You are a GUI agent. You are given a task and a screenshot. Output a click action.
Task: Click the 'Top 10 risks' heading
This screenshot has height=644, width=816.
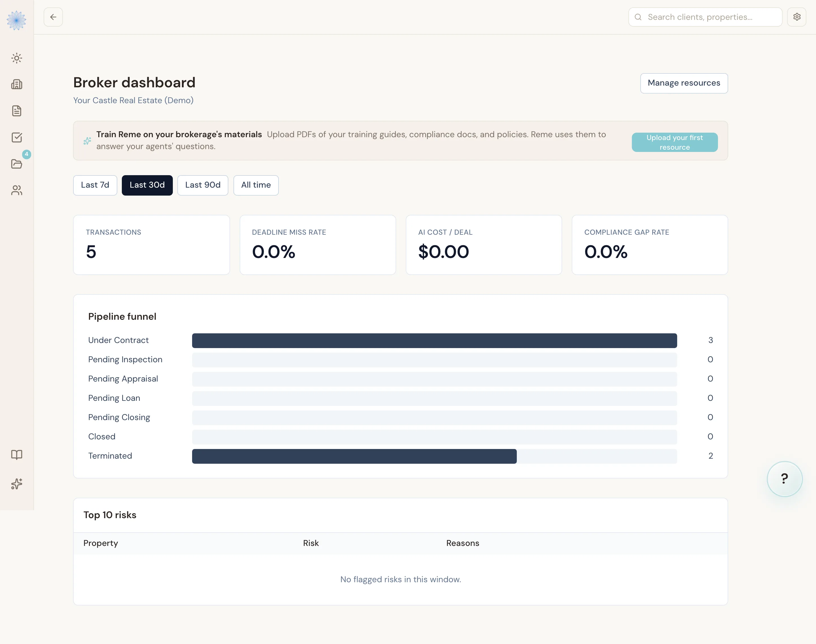click(x=110, y=515)
